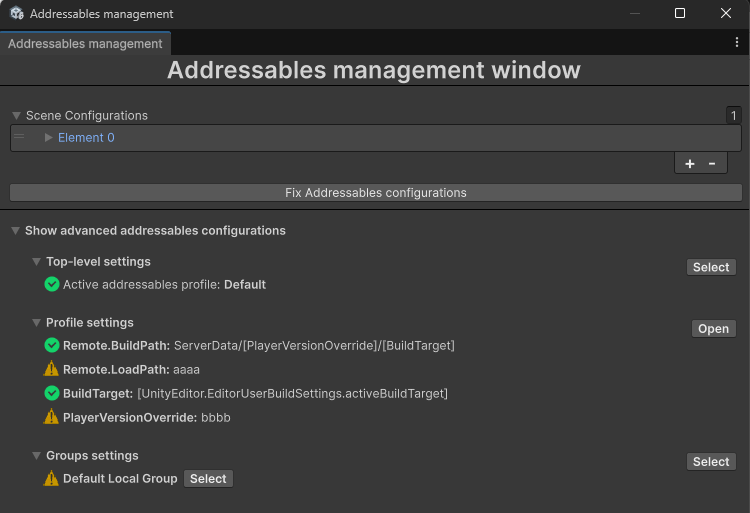Remove a scene configuration with minus
Viewport: 750px width, 513px height.
(712, 164)
